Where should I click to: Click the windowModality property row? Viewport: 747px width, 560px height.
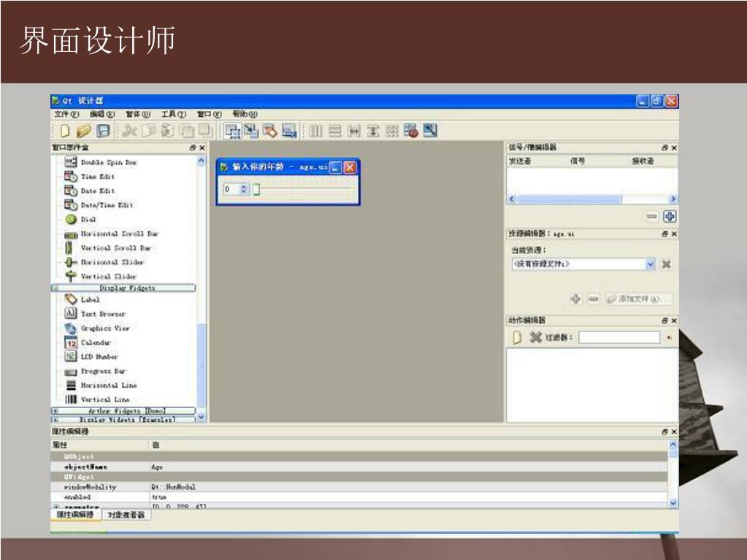pos(359,487)
